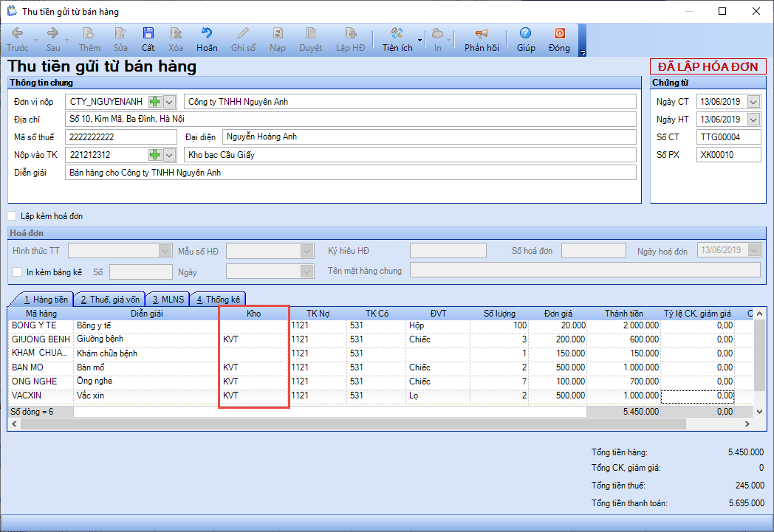
Task: Expand the Nộp vào TK dropdown
Action: click(169, 155)
